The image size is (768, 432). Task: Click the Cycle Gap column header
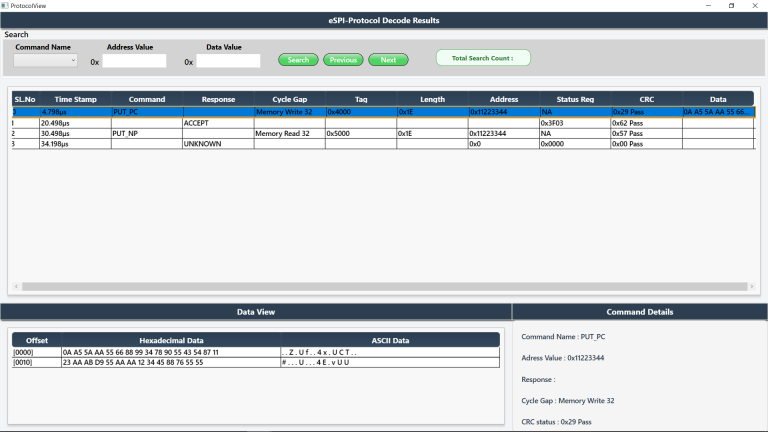coord(289,99)
